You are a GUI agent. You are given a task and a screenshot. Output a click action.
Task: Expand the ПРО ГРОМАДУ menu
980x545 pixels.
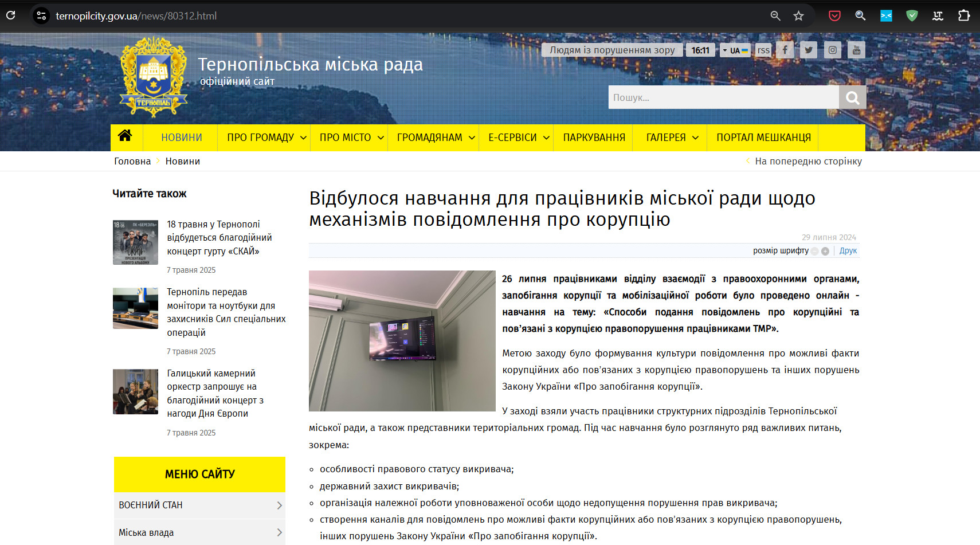point(266,138)
